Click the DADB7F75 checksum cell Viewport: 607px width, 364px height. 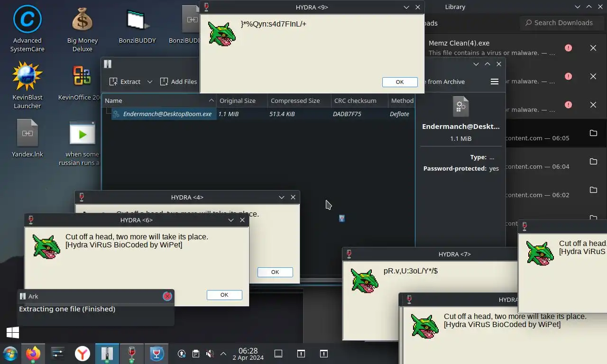tap(347, 114)
